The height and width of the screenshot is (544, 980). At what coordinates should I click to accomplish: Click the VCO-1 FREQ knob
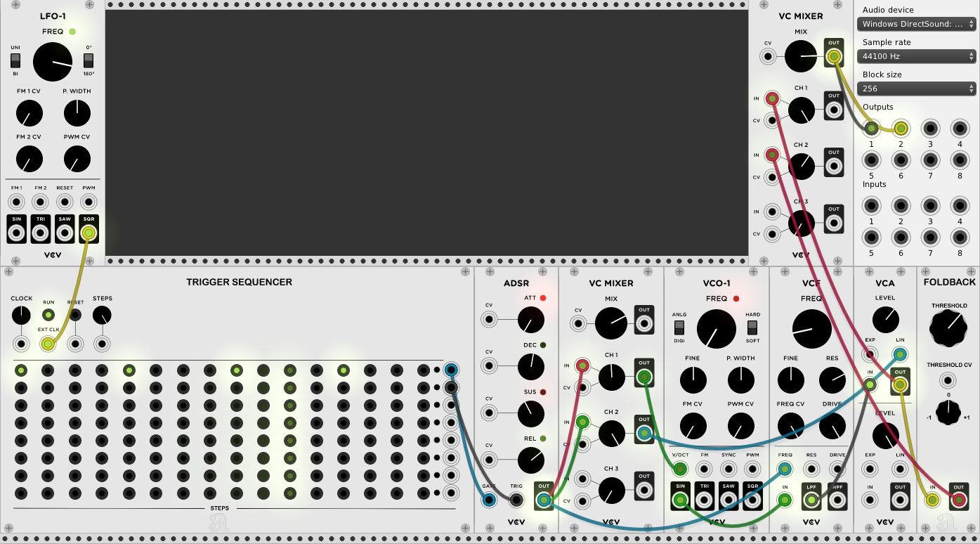pos(717,329)
